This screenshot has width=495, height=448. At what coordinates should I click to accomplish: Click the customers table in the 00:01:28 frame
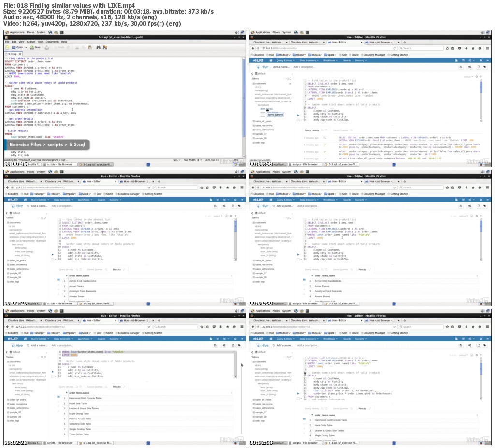click(14, 223)
